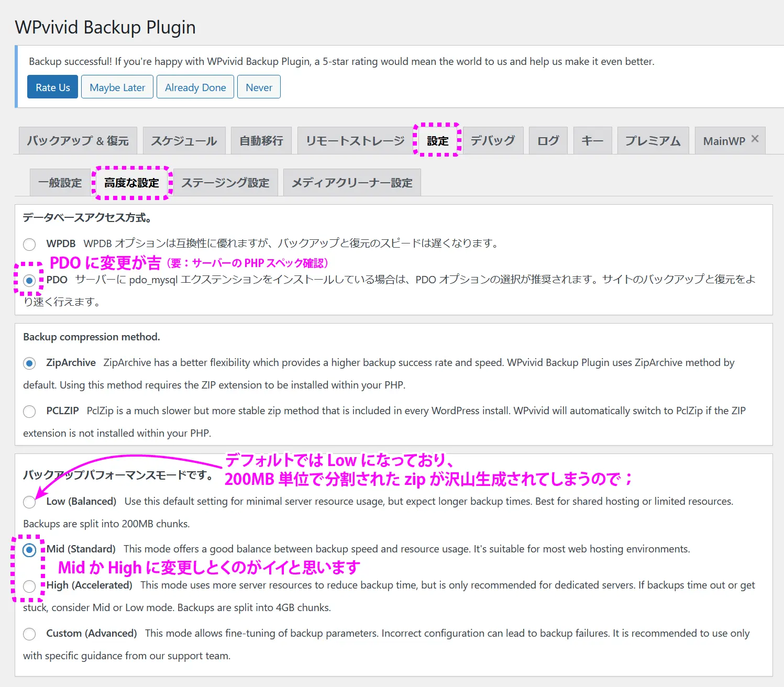Dismiss rating notice with Never button

tap(259, 87)
